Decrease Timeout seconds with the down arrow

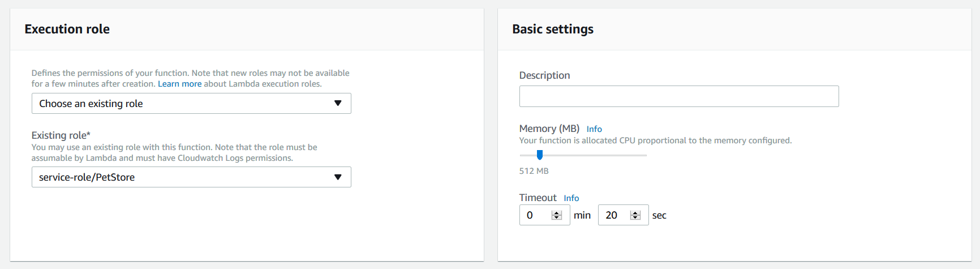(x=635, y=218)
